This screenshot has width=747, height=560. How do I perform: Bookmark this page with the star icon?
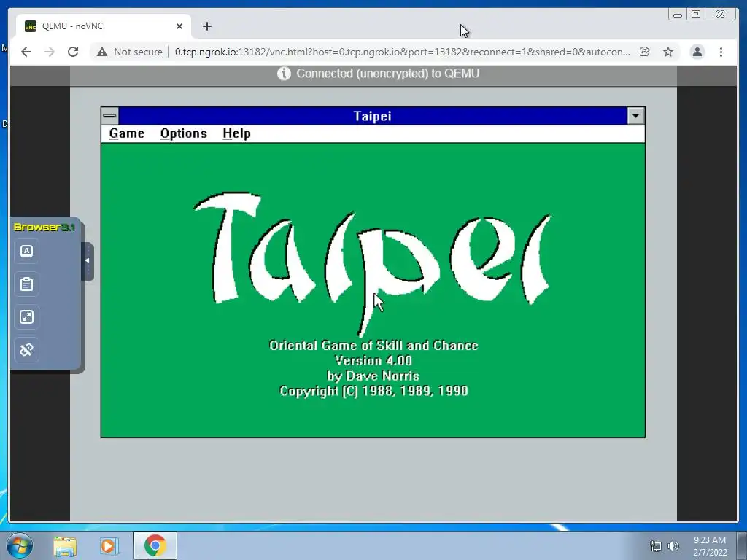click(x=668, y=52)
